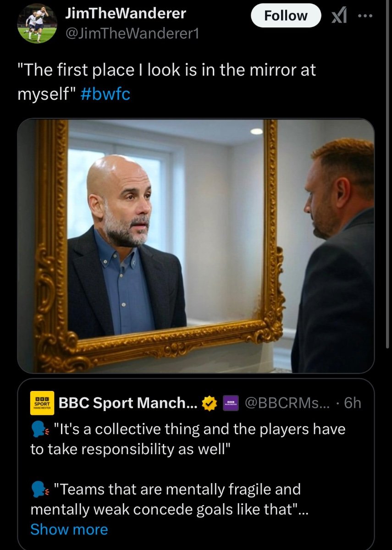Click the small purple BBC affiliate badge
The height and width of the screenshot is (550, 392).
231,403
